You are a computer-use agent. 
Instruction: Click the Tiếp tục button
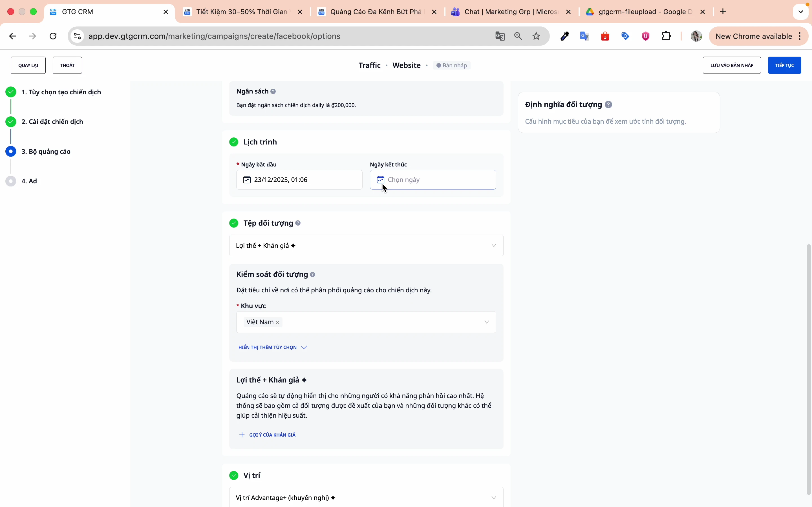pyautogui.click(x=784, y=65)
